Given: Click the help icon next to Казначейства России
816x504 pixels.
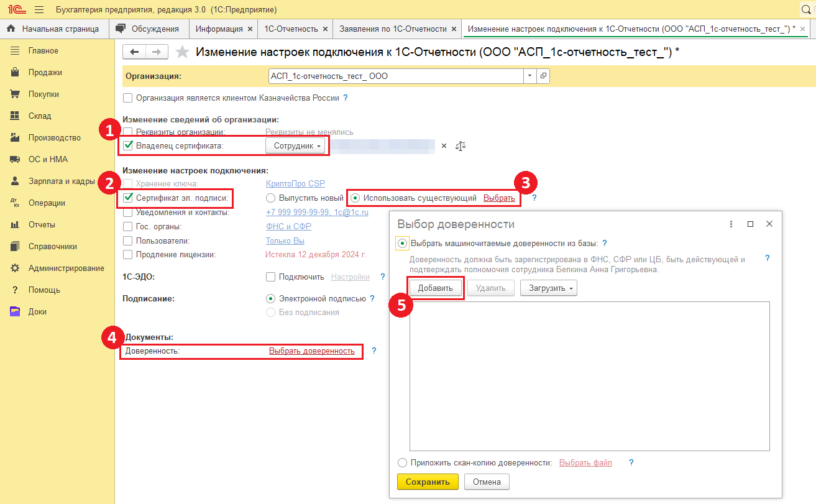Looking at the screenshot, I should [346, 98].
